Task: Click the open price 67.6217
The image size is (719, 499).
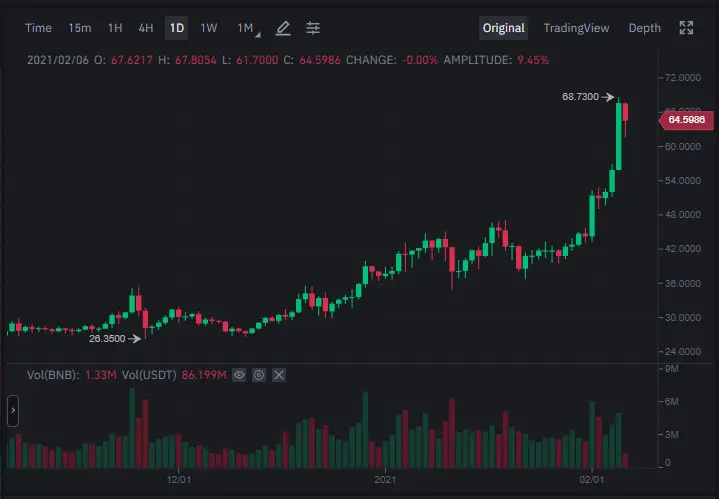Action: pos(132,60)
